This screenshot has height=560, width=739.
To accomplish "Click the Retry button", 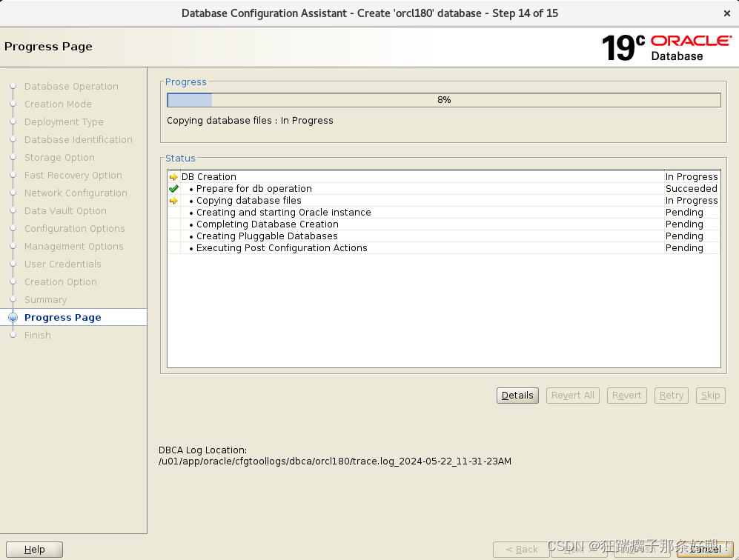I will [x=671, y=395].
